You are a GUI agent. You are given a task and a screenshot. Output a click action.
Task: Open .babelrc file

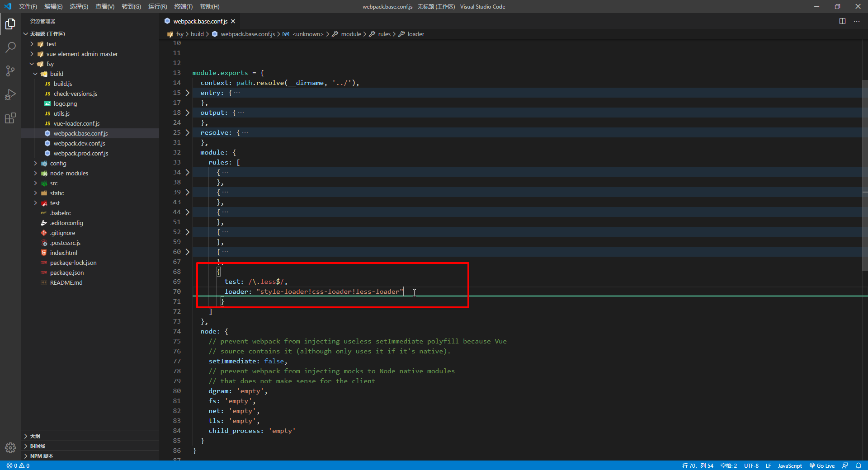coord(90,213)
